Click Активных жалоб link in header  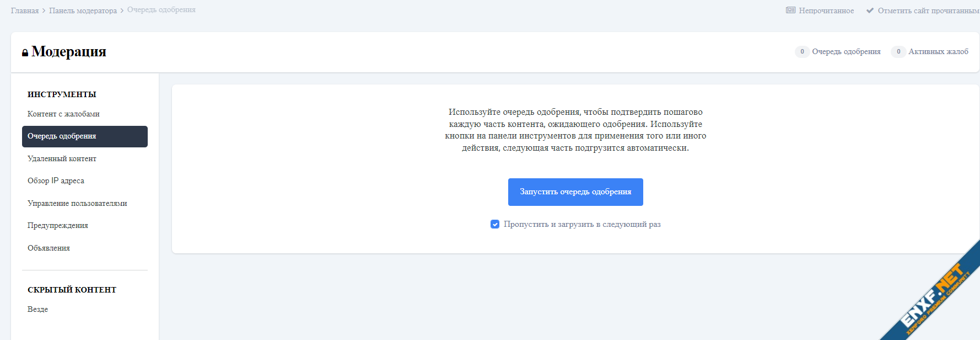pyautogui.click(x=938, y=52)
